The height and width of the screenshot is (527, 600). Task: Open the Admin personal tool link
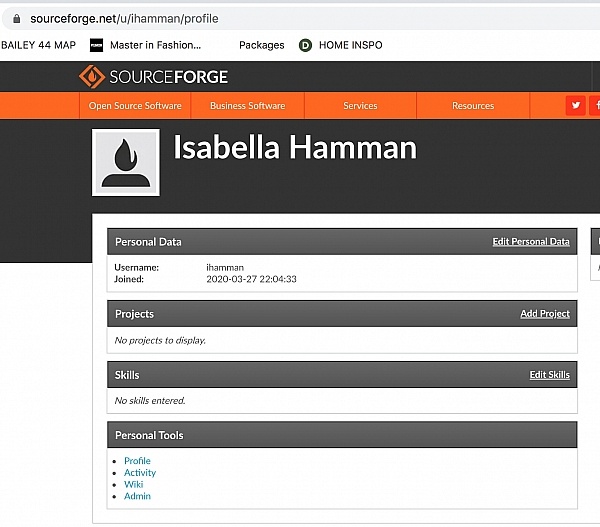point(137,496)
